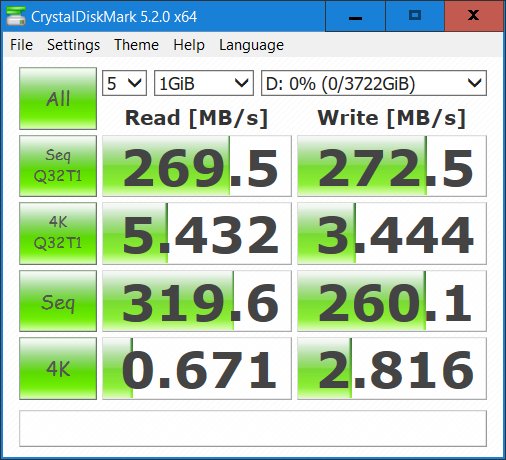506x460 pixels.
Task: Click the Seq Q32T1 write result 272.5
Action: [392, 166]
